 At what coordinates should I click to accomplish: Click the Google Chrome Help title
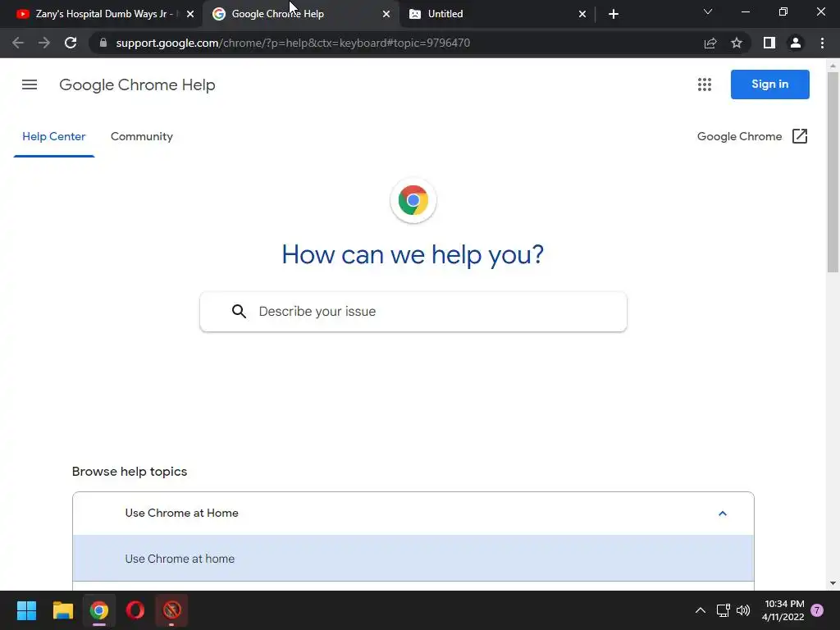click(137, 84)
